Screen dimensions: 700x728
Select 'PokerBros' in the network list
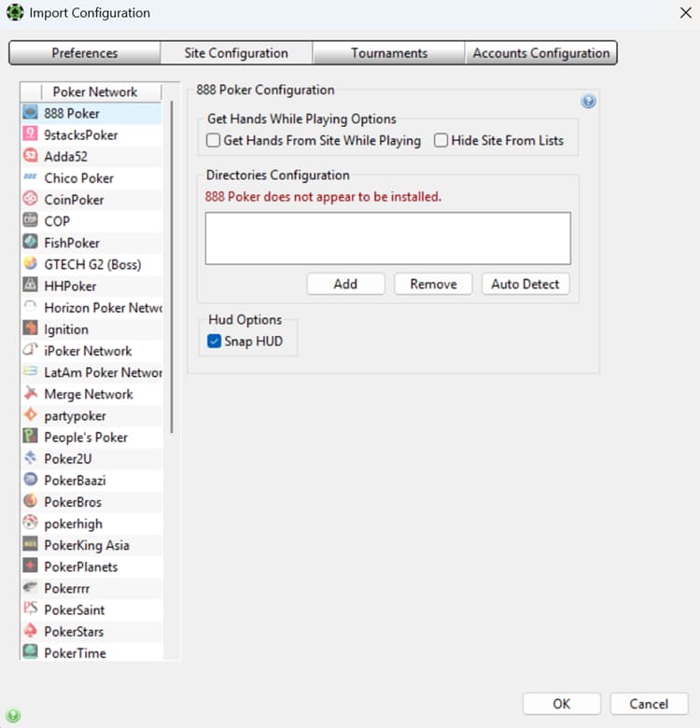pos(91,502)
